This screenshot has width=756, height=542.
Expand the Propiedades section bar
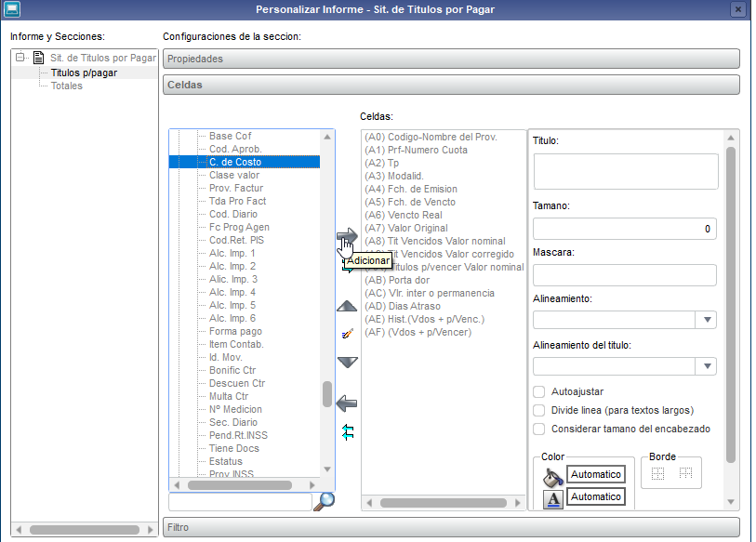451,59
